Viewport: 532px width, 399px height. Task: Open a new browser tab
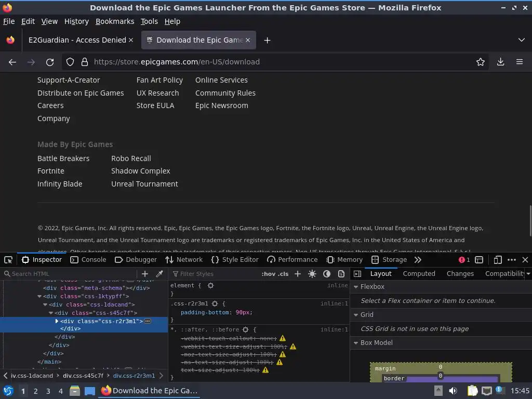(x=268, y=41)
